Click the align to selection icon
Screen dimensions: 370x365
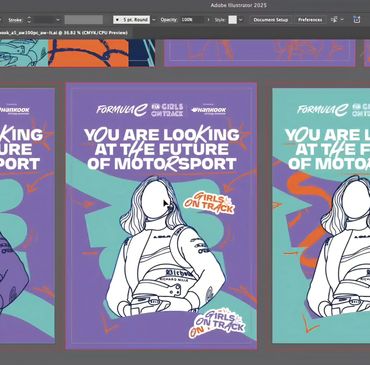(334, 20)
